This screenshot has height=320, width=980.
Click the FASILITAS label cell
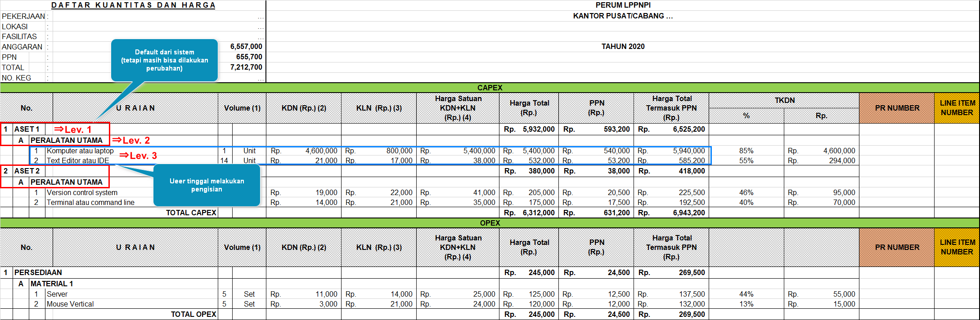[19, 36]
